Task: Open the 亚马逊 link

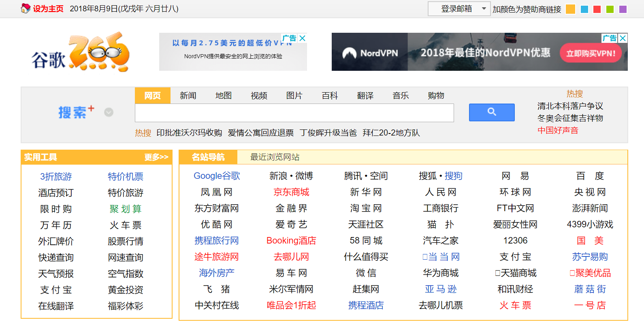Action: click(441, 289)
